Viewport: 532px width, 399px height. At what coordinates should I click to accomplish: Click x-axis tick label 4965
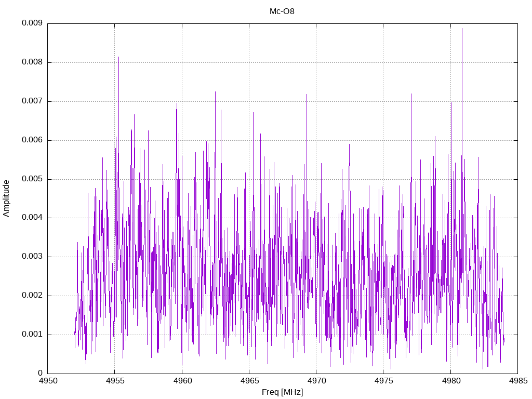click(x=249, y=381)
